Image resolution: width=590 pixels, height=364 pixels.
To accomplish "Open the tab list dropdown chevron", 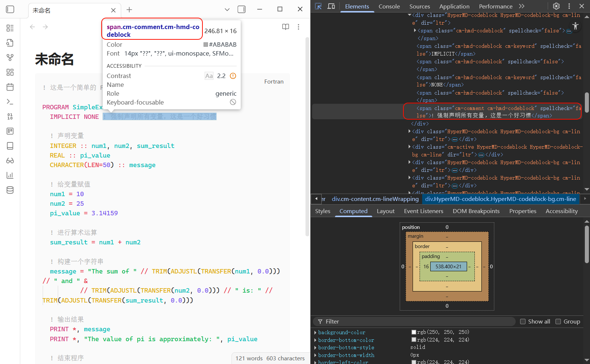I will coord(227,10).
